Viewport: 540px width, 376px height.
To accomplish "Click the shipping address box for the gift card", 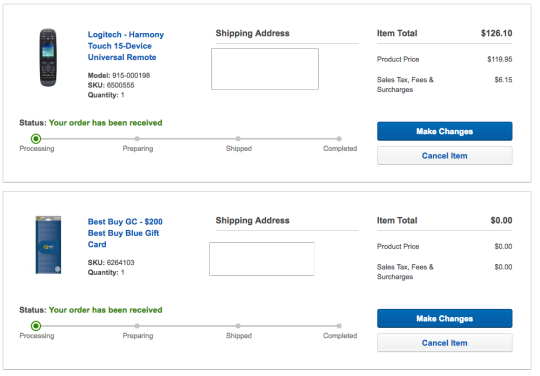I will point(262,259).
